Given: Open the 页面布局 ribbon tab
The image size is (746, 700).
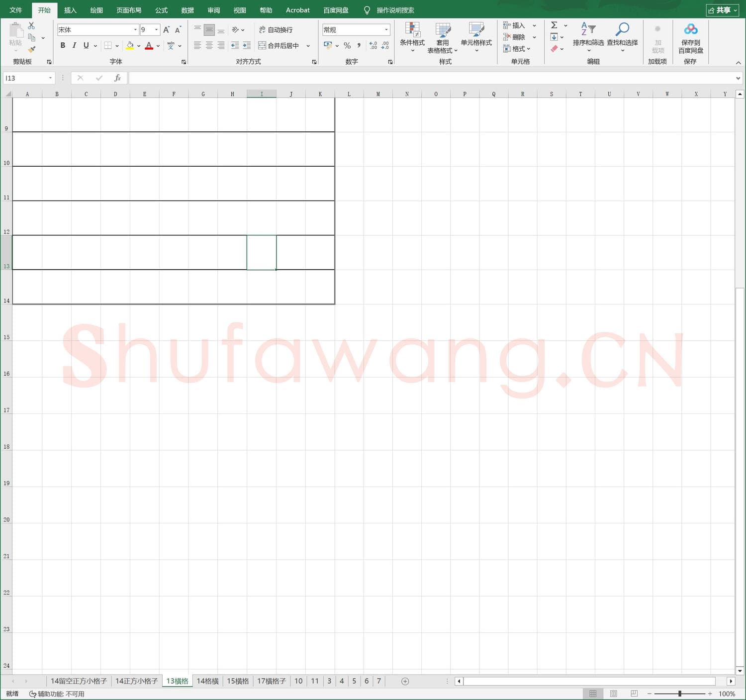Looking at the screenshot, I should 129,10.
